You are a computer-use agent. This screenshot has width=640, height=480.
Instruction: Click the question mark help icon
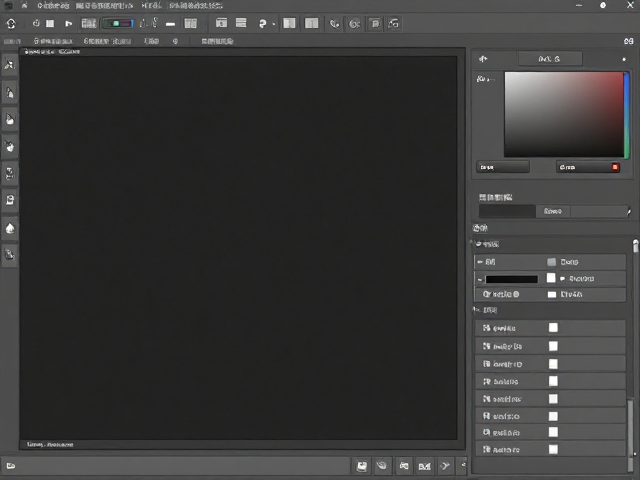[x=262, y=24]
